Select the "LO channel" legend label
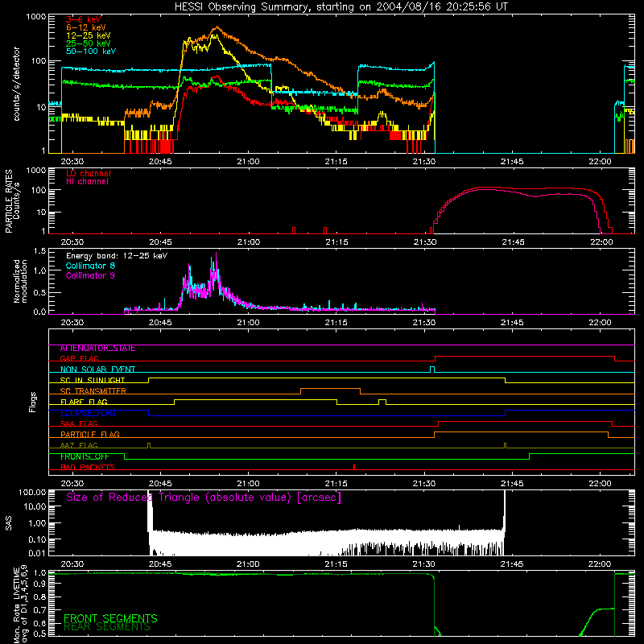The height and width of the screenshot is (644, 644). (89, 173)
